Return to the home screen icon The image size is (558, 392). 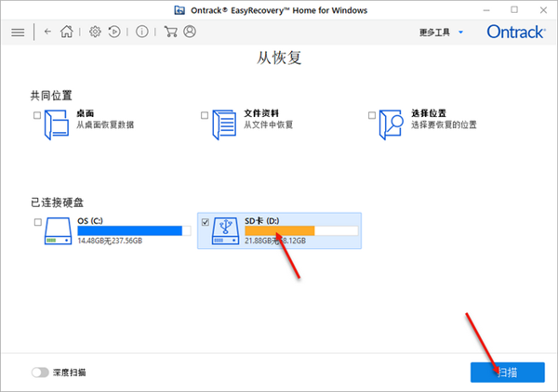67,32
